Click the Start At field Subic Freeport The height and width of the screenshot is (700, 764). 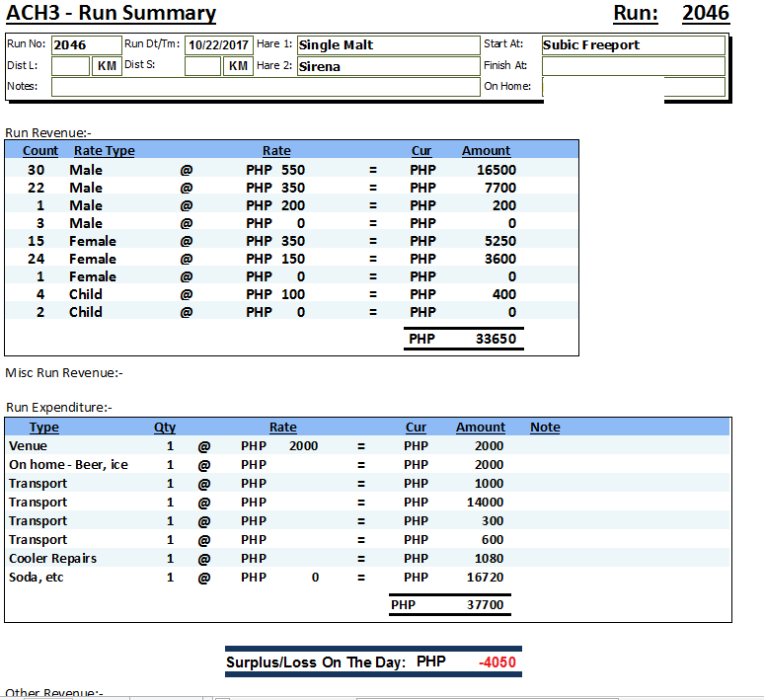tap(633, 44)
